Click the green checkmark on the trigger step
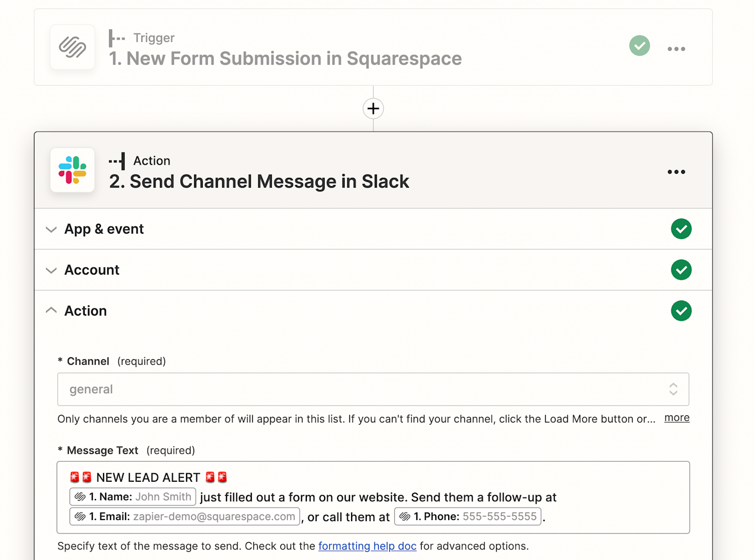The image size is (755, 560). 640,46
